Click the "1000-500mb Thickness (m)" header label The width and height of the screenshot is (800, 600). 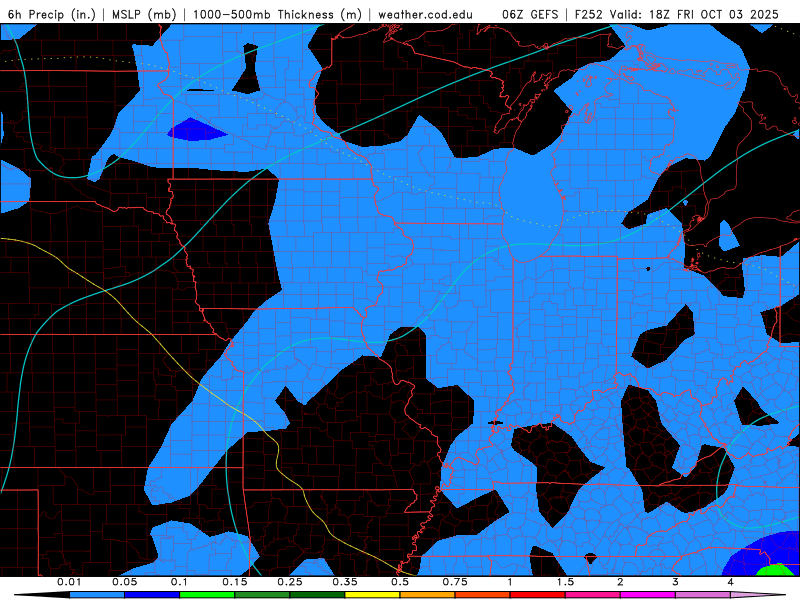click(x=277, y=14)
